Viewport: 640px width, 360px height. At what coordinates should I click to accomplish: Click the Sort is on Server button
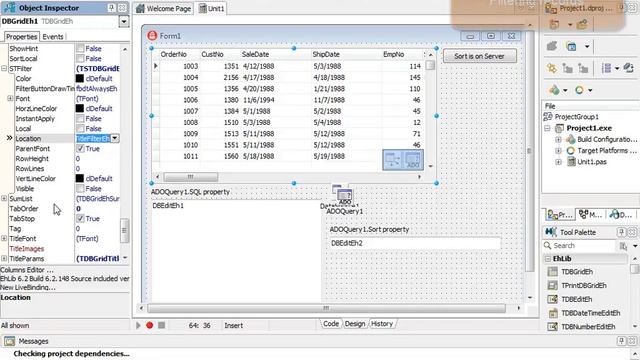point(480,56)
